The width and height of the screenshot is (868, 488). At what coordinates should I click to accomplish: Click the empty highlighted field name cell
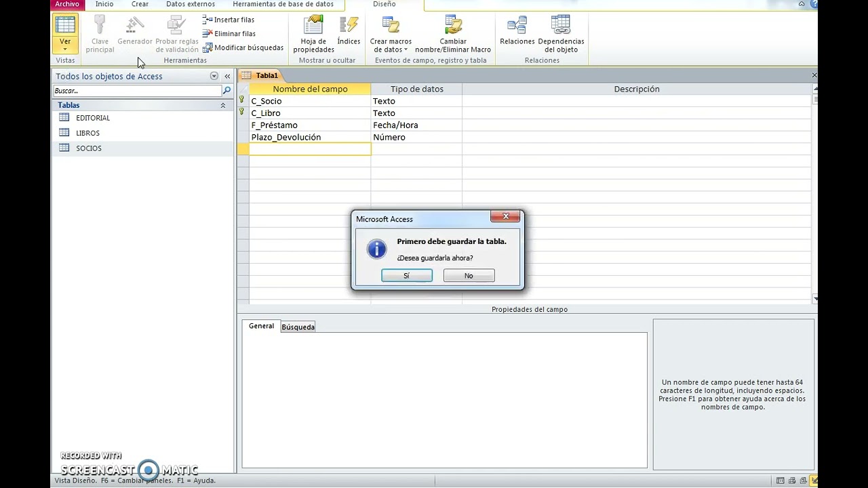(310, 149)
